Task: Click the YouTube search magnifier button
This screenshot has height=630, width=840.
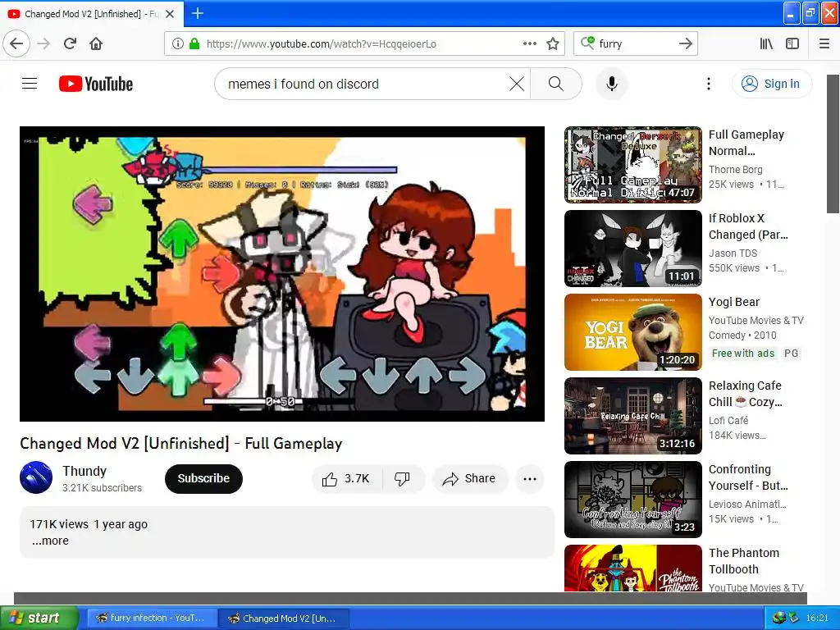Action: [556, 84]
